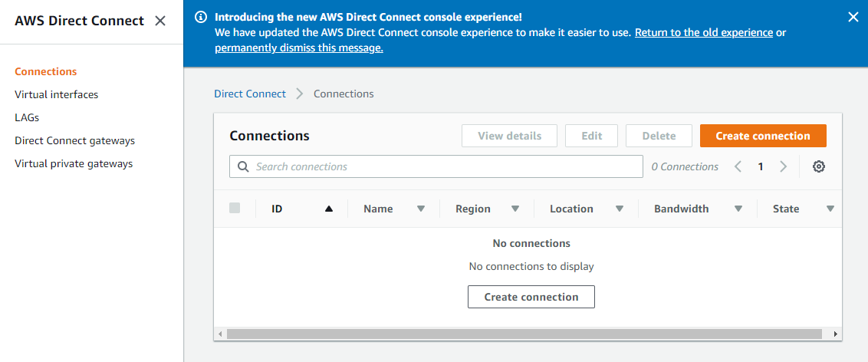Click Create connection in empty table

[531, 297]
